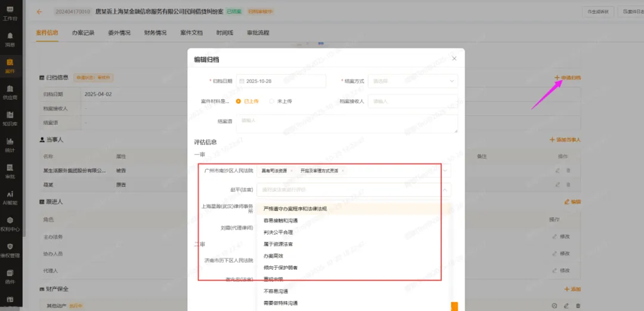Open the 知识库 knowledge base sidebar icon
The height and width of the screenshot is (311, 644).
tap(10, 118)
